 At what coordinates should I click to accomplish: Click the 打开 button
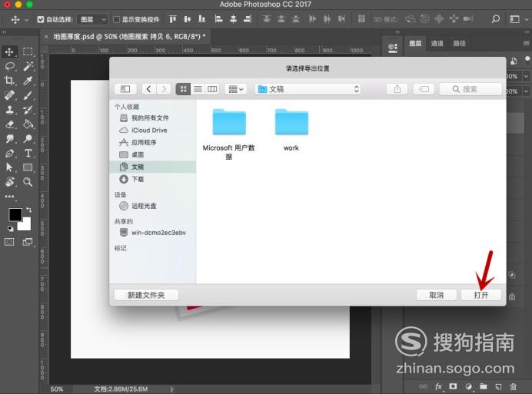[481, 295]
